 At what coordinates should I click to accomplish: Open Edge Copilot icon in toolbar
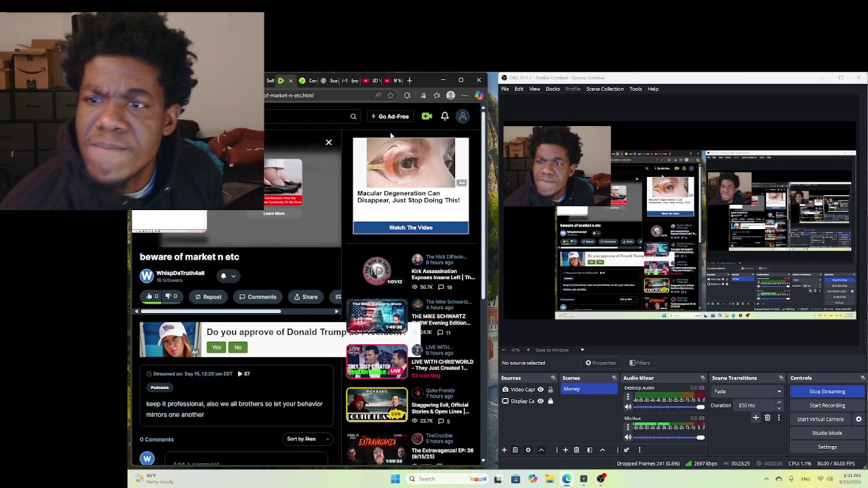479,96
